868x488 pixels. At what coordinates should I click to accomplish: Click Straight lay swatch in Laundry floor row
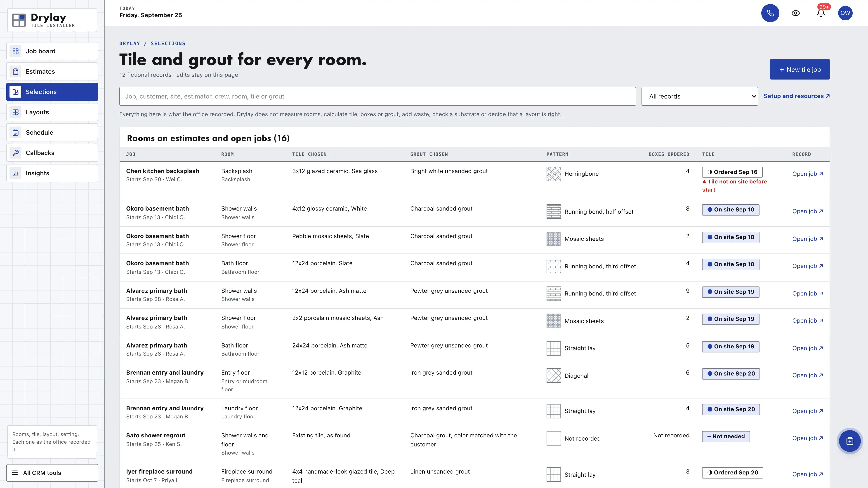click(554, 411)
